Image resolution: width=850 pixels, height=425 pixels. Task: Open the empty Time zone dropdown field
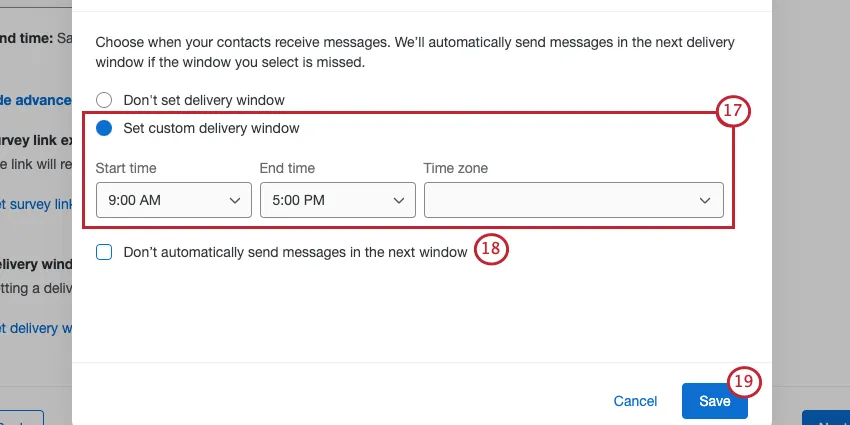tap(573, 200)
